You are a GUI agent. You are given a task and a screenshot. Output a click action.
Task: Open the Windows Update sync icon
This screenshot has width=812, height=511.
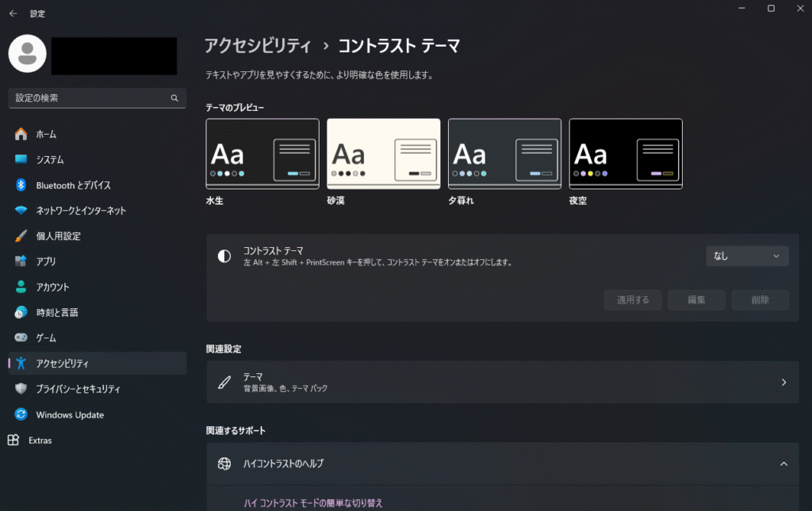pyautogui.click(x=21, y=414)
